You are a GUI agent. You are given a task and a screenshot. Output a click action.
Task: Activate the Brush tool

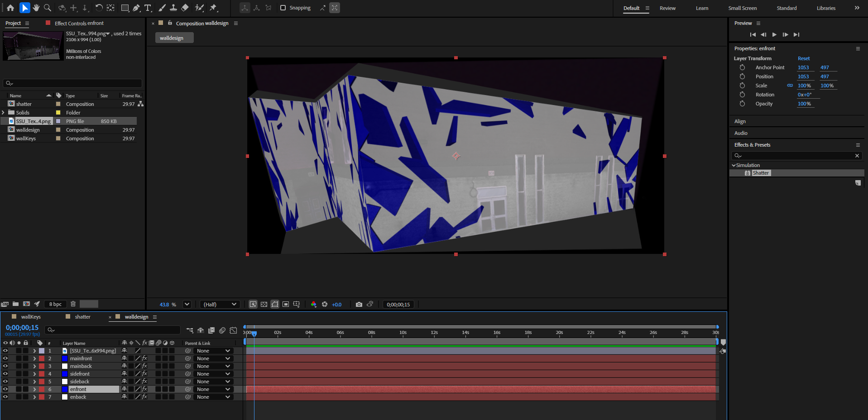pos(162,8)
